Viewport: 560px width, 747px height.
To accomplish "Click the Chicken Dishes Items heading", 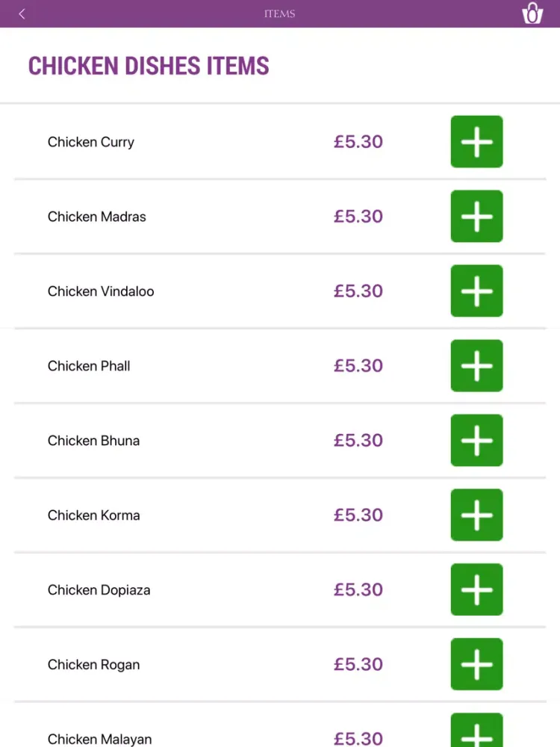I will coord(149,66).
